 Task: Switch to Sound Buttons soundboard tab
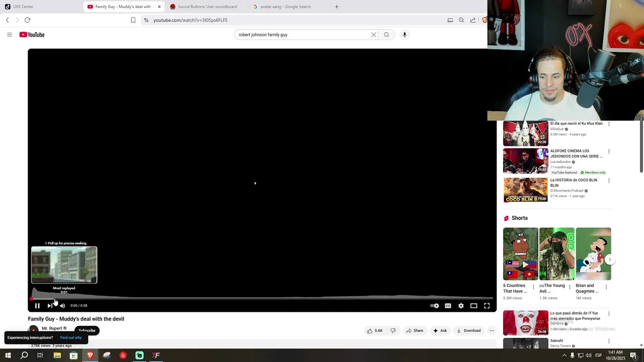206,7
